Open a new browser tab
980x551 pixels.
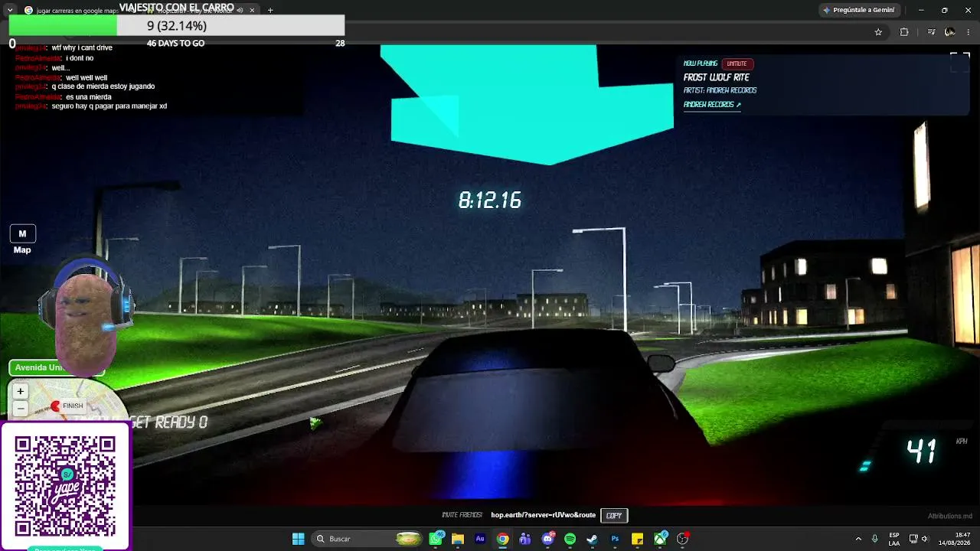(270, 10)
